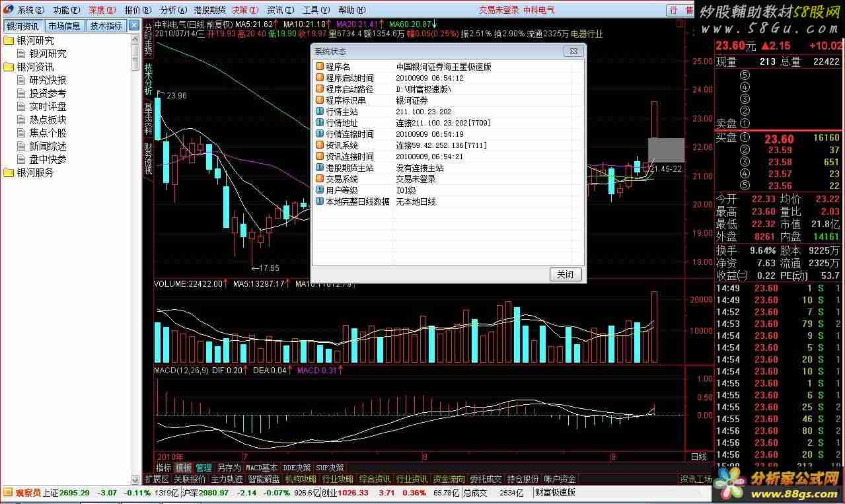
Task: Open the 决策 menu
Action: click(244, 10)
